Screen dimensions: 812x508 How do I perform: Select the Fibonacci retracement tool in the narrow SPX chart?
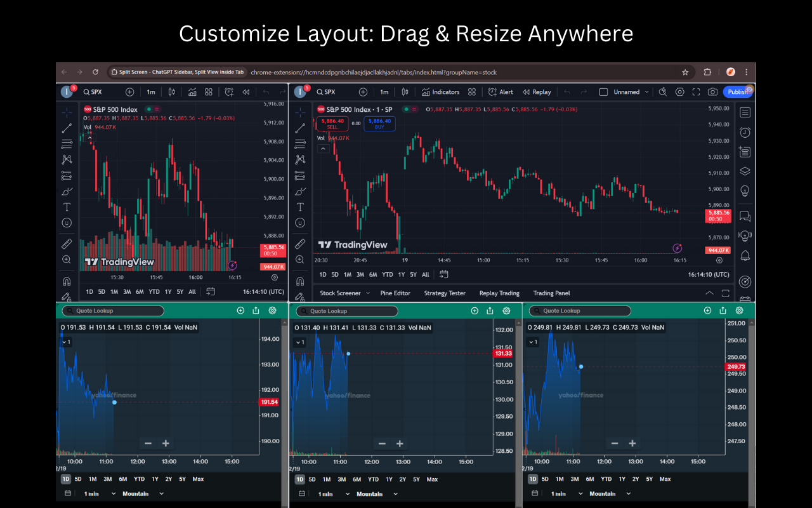pyautogui.click(x=67, y=144)
